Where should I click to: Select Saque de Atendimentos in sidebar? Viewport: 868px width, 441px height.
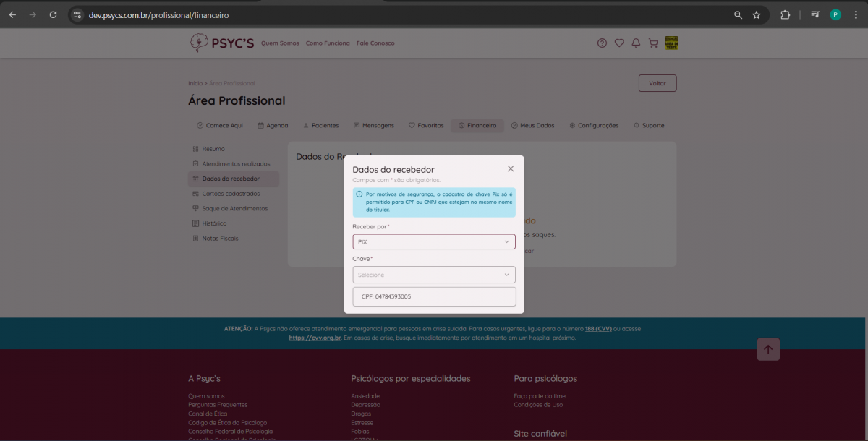tap(234, 208)
